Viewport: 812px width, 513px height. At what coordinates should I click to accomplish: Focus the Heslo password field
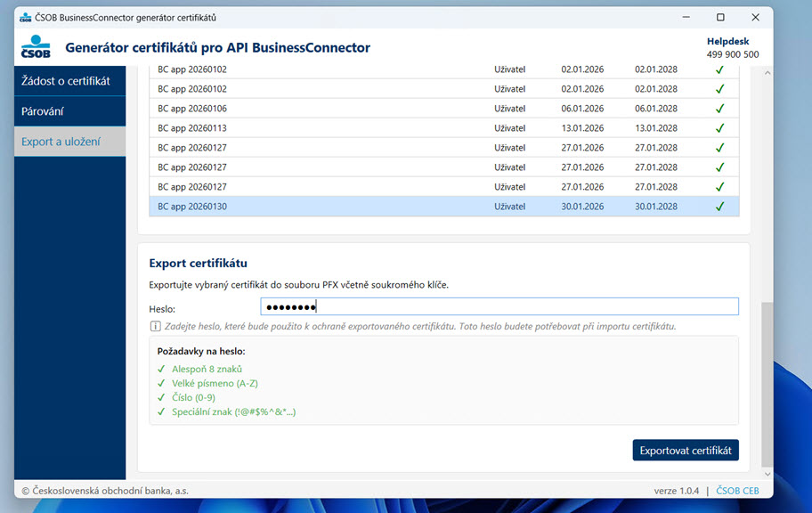click(x=499, y=306)
